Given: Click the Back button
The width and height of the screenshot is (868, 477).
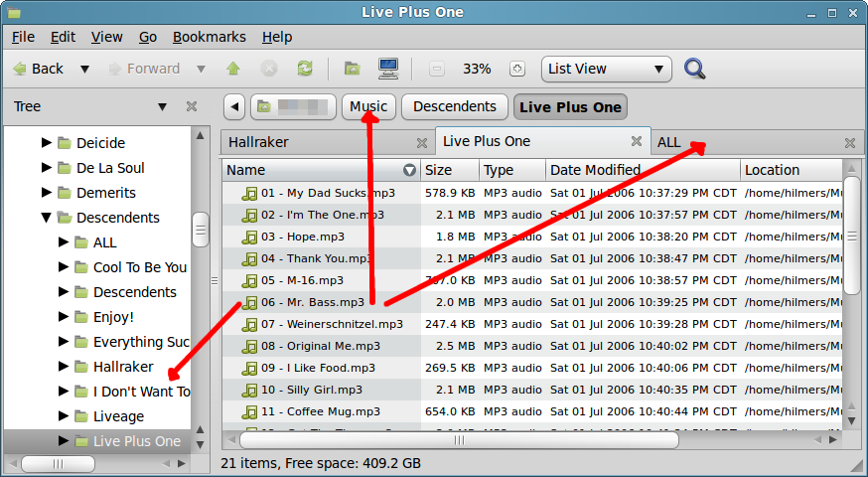Looking at the screenshot, I should click(x=38, y=69).
